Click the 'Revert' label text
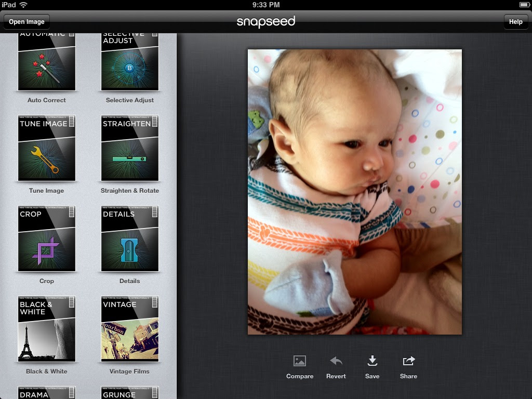 point(336,376)
